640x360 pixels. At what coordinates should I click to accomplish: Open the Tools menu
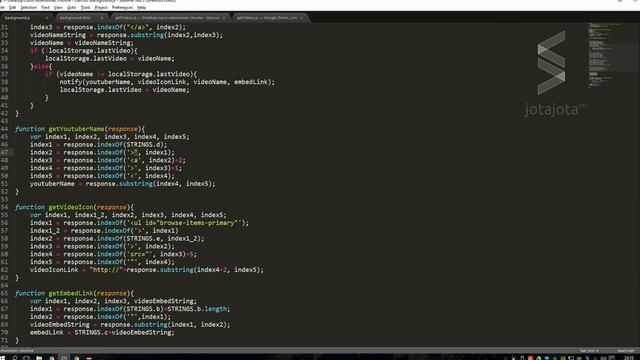(85, 7)
